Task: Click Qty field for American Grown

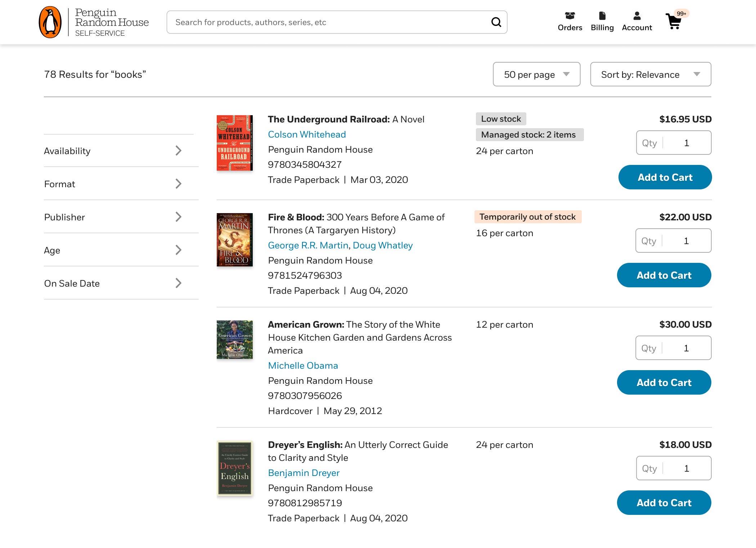Action: click(x=674, y=348)
